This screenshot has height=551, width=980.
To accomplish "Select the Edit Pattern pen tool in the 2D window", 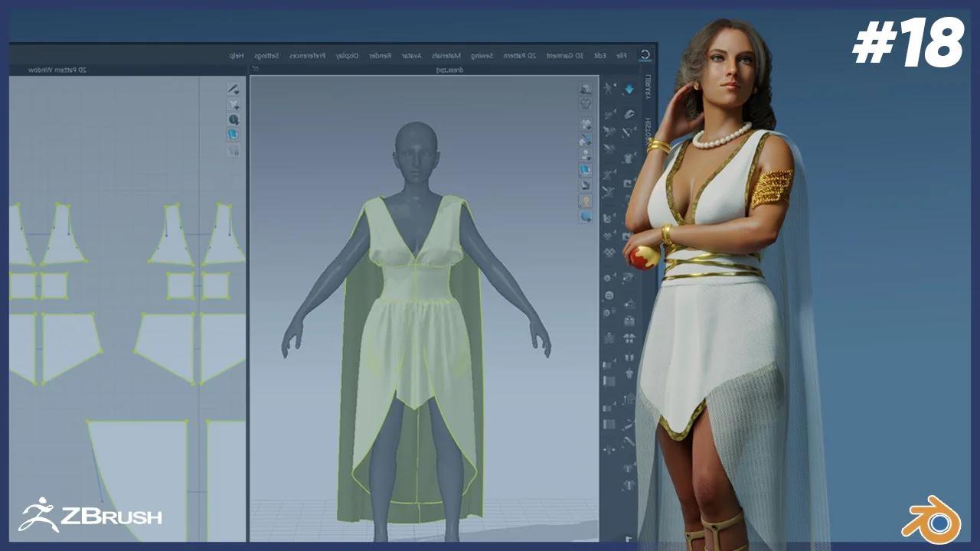I will [234, 90].
